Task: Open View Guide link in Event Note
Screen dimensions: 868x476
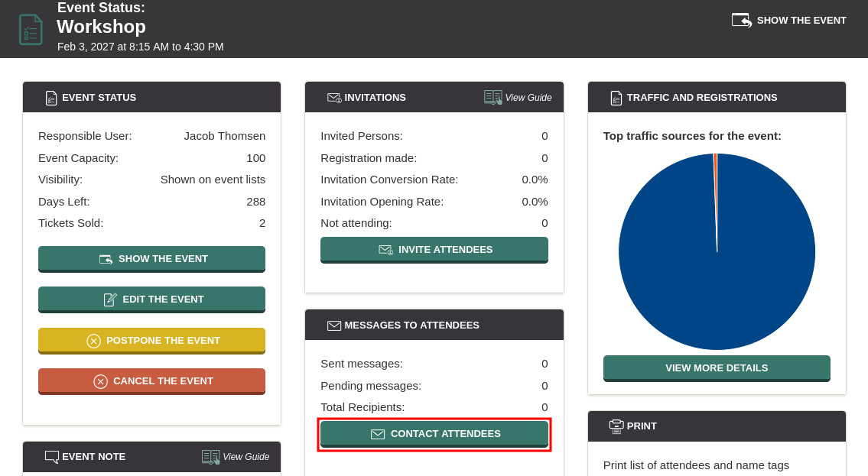Action: 245,457
